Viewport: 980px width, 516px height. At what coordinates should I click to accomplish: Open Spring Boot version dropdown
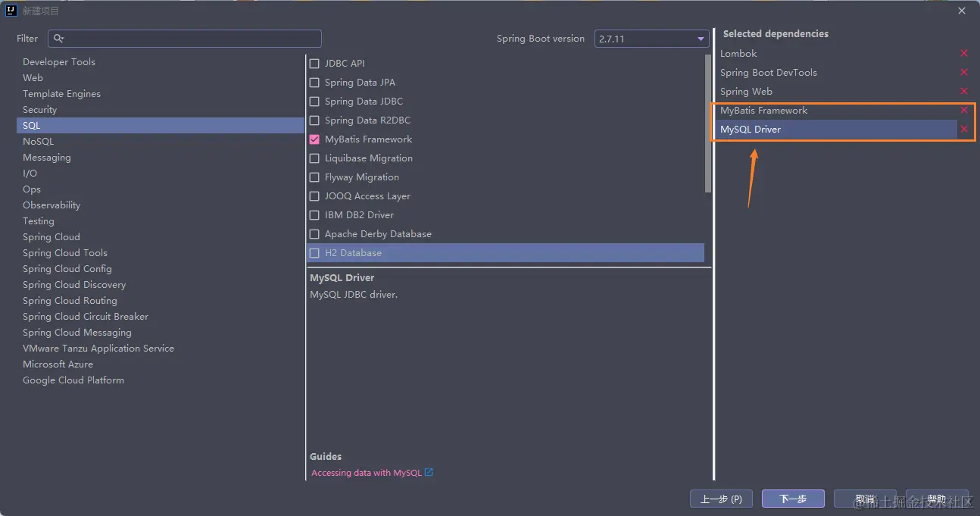click(x=651, y=39)
